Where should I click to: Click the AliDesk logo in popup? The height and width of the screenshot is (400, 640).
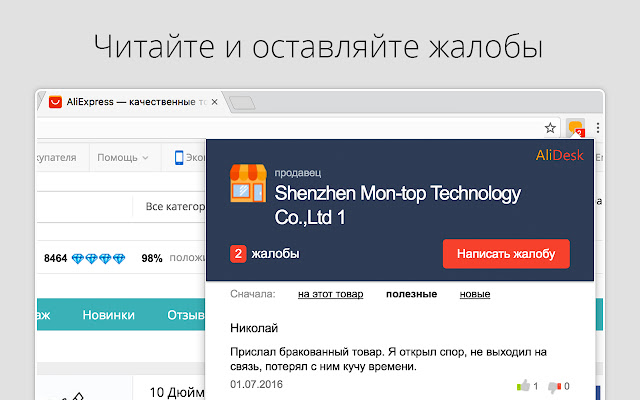(560, 155)
